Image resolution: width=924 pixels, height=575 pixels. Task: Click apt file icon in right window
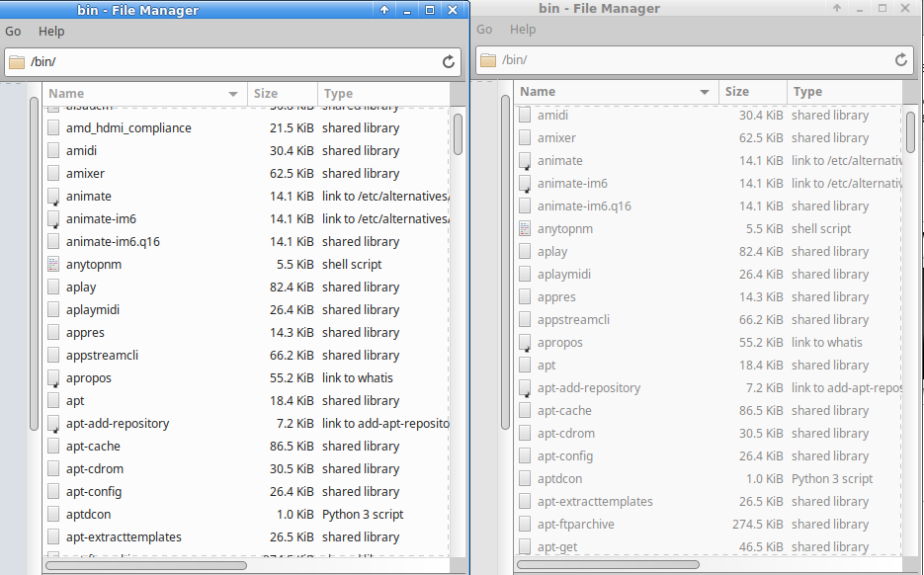pyautogui.click(x=525, y=366)
